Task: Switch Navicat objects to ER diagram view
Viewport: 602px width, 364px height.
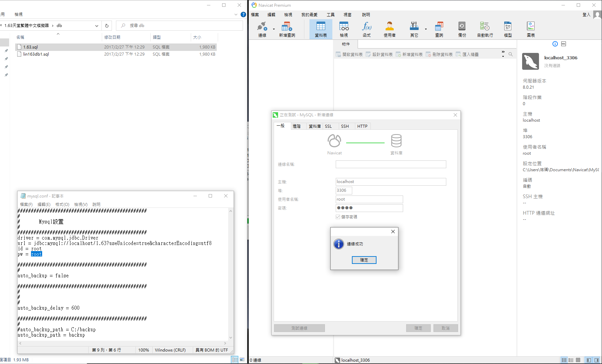Action: 578,360
